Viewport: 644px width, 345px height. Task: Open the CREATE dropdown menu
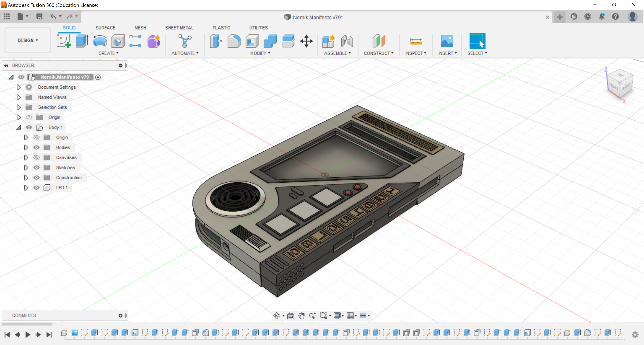point(109,53)
